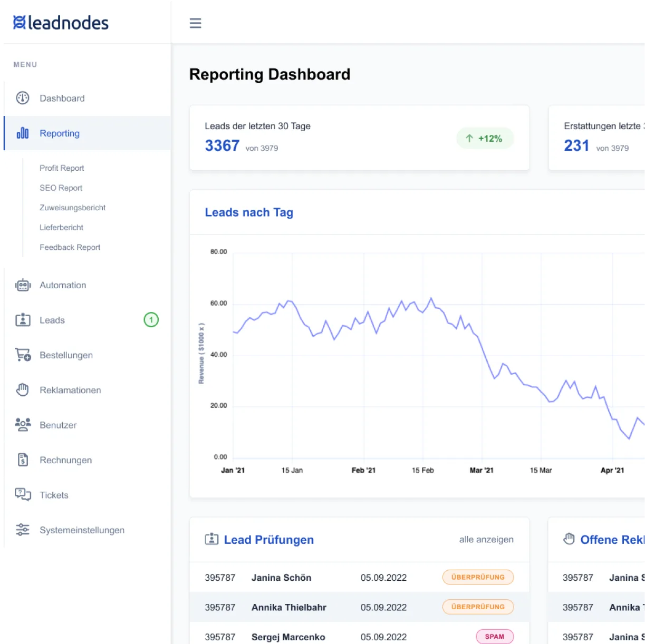The height and width of the screenshot is (644, 645).
Task: Go to Leads menu item
Action: [87, 320]
